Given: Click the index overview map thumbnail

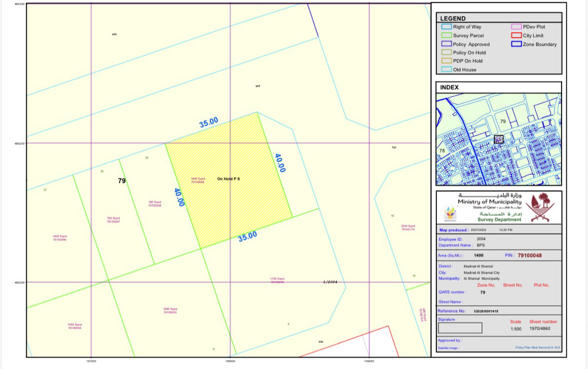Looking at the screenshot, I should point(499,139).
